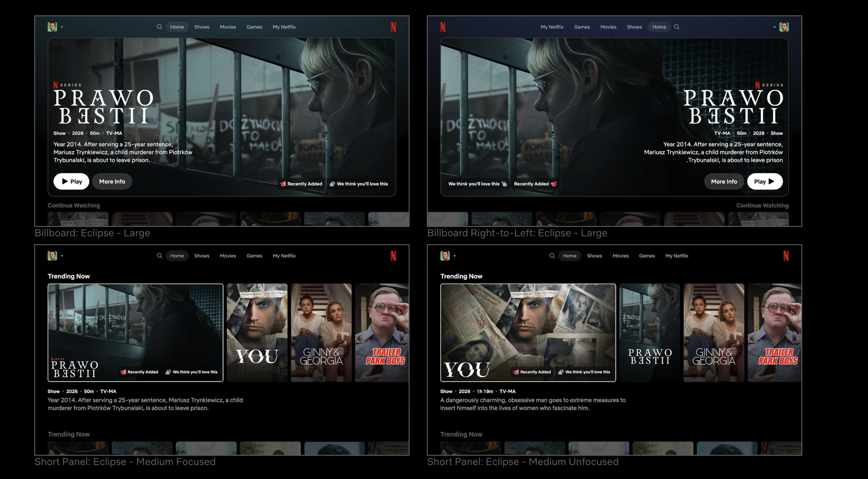868x479 pixels.
Task: Click 'We think you'll love this' on Medium Focused card
Action: (192, 372)
